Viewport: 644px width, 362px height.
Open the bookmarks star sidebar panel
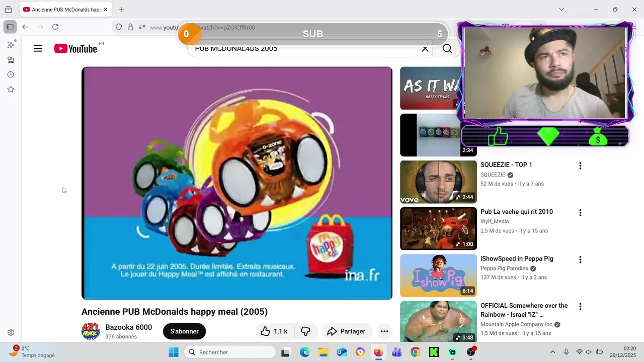(x=11, y=89)
